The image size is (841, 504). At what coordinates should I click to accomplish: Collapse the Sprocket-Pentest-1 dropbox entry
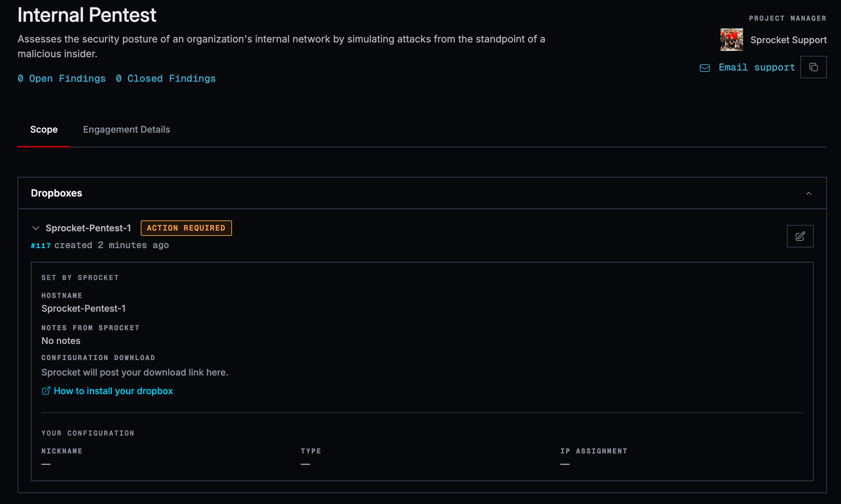36,228
